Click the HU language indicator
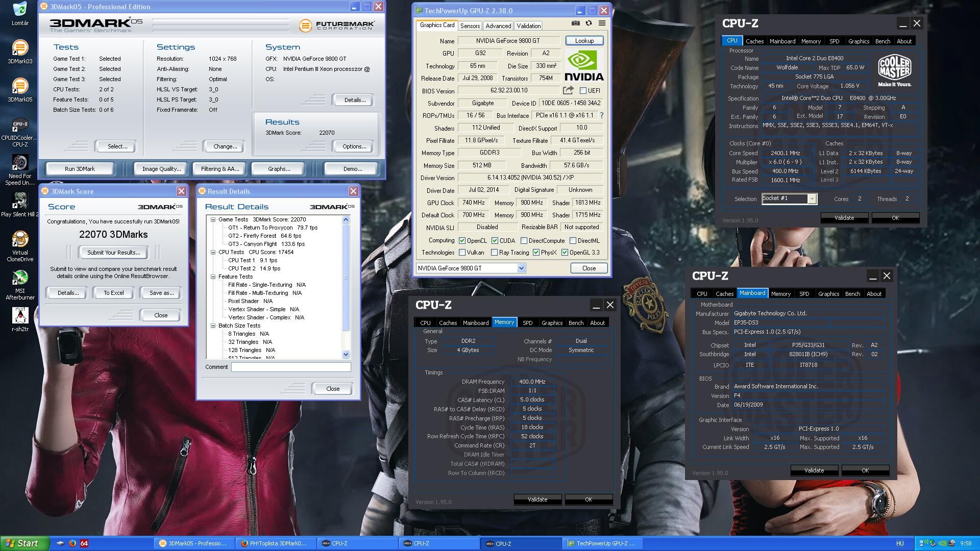The width and height of the screenshot is (980, 551). 900,543
